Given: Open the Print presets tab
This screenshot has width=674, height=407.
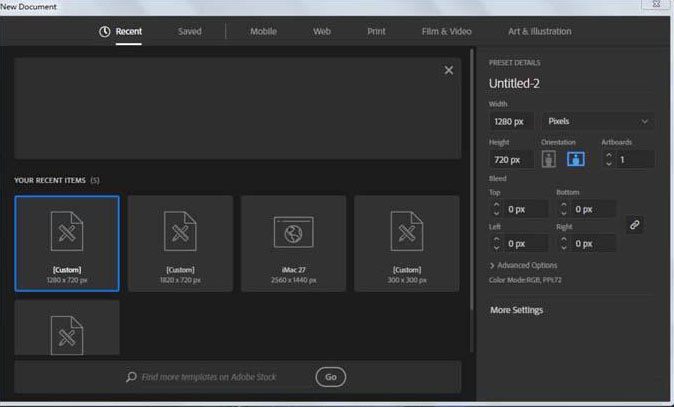Looking at the screenshot, I should click(376, 31).
